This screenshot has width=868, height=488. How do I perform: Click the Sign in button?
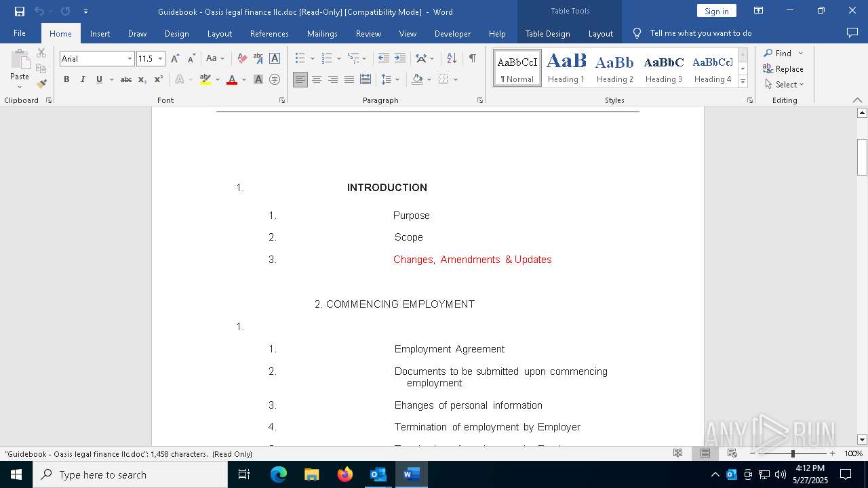pos(716,11)
